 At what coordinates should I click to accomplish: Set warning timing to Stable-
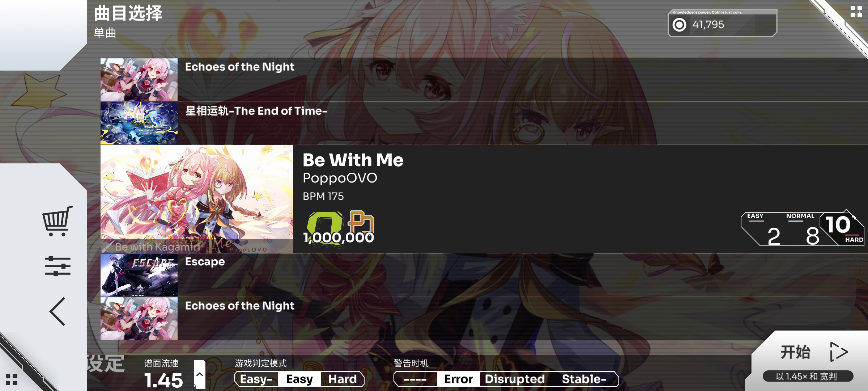584,379
